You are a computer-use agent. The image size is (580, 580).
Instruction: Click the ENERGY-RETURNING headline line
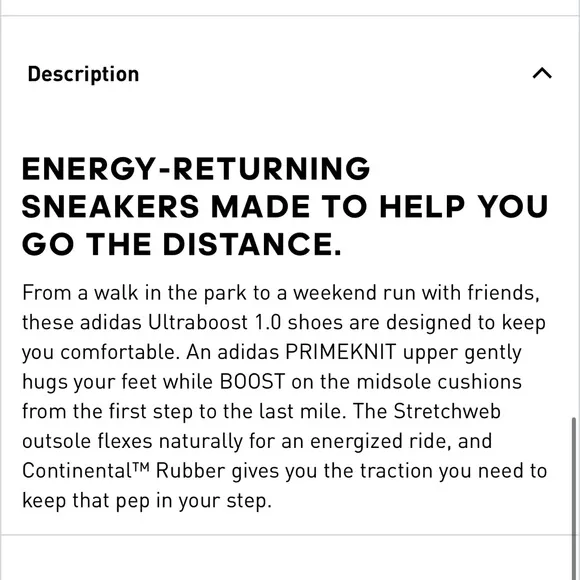click(196, 169)
